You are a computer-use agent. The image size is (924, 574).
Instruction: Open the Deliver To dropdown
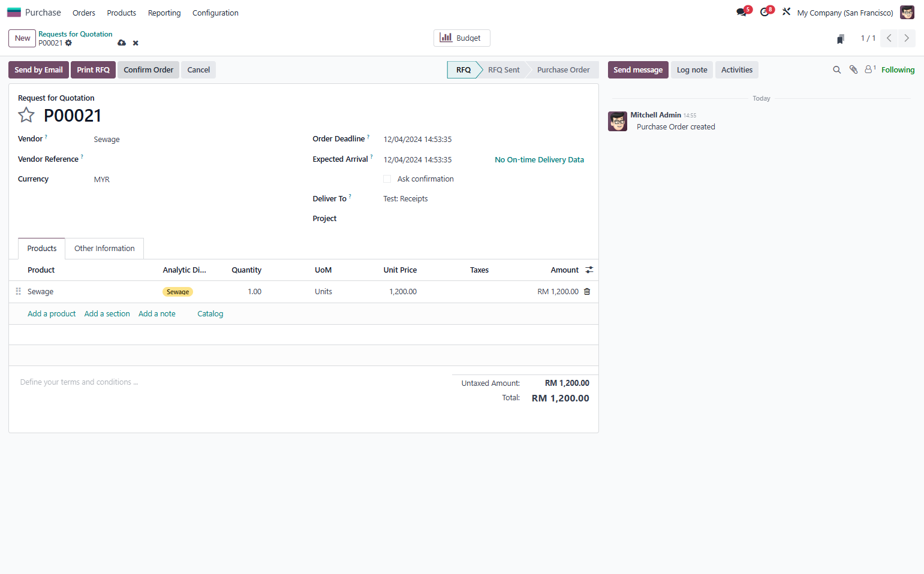coord(486,199)
